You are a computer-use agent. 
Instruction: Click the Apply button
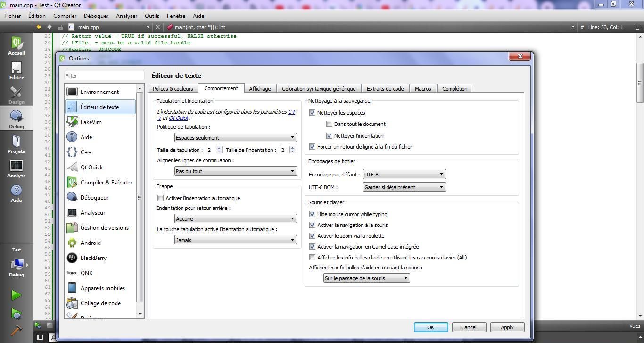pos(507,327)
